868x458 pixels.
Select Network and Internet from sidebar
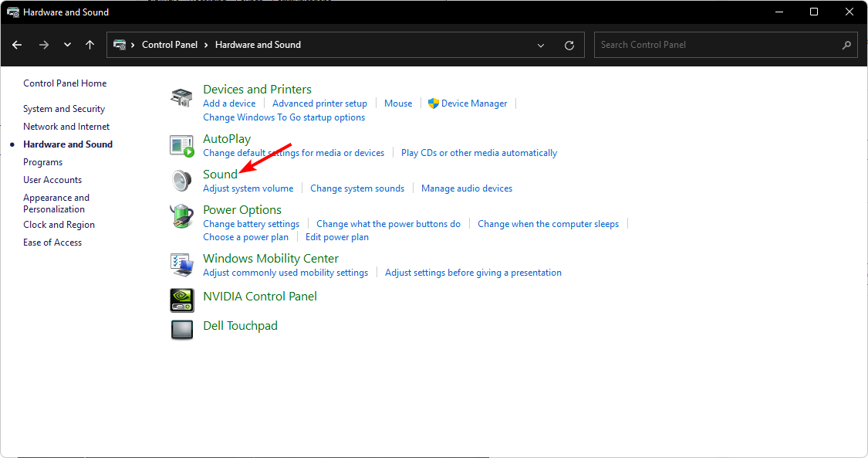(x=66, y=127)
